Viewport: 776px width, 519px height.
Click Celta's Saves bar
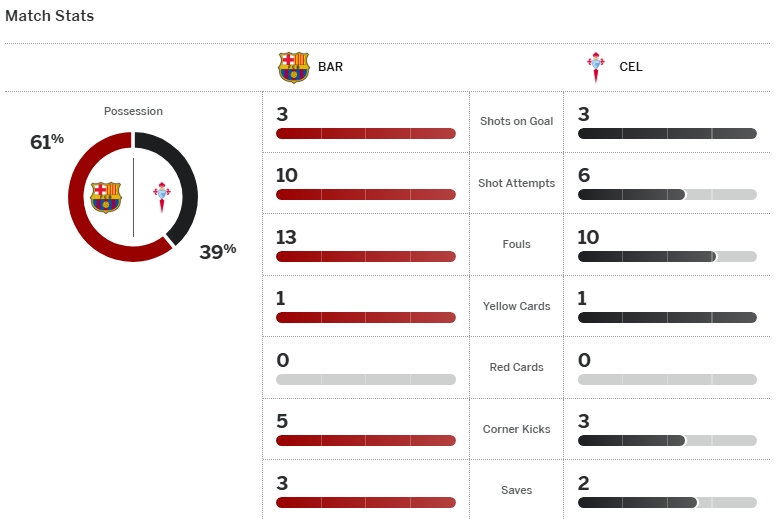click(637, 502)
